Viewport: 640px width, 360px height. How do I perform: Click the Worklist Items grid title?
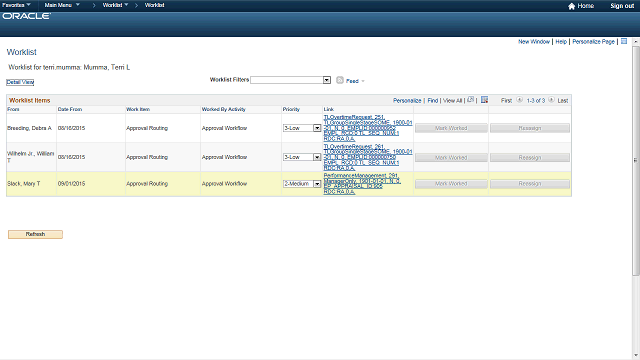(30, 100)
